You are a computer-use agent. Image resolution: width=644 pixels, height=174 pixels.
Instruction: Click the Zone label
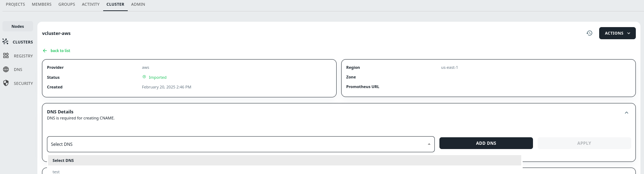tap(351, 77)
